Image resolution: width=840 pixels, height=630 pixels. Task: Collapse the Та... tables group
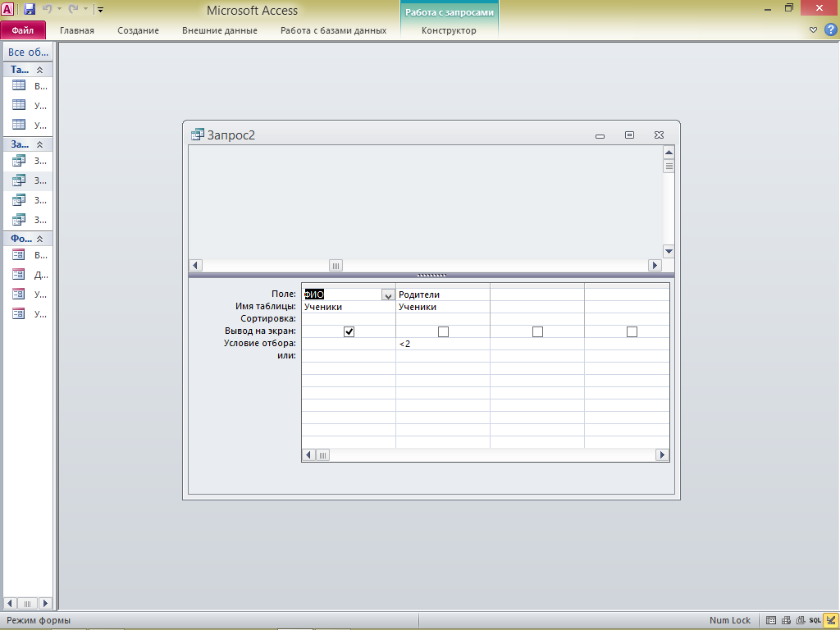pyautogui.click(x=39, y=70)
